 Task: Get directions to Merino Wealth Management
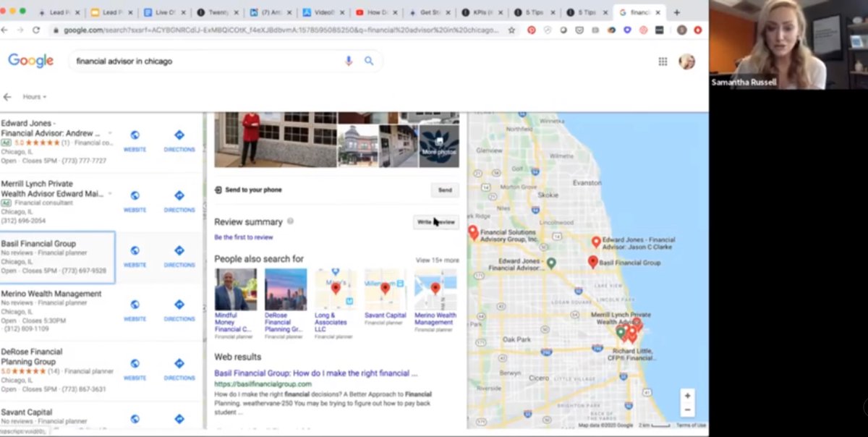point(179,310)
